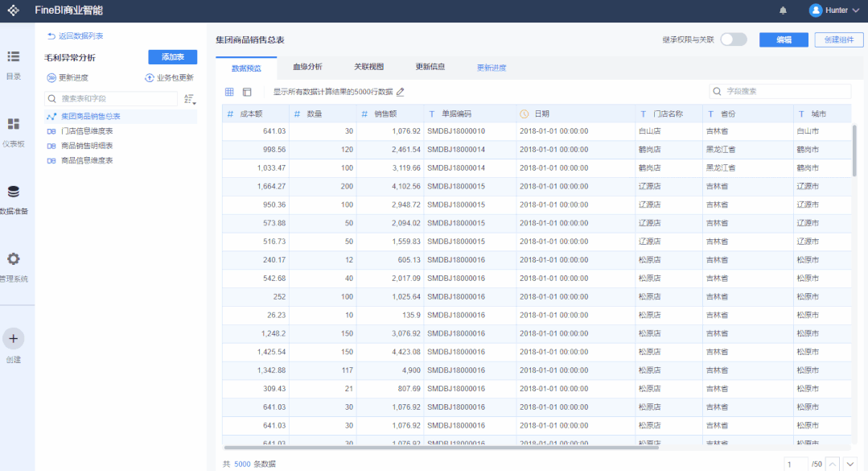
Task: Open the 仪表板 dashboard sidebar icon
Action: coord(14,123)
